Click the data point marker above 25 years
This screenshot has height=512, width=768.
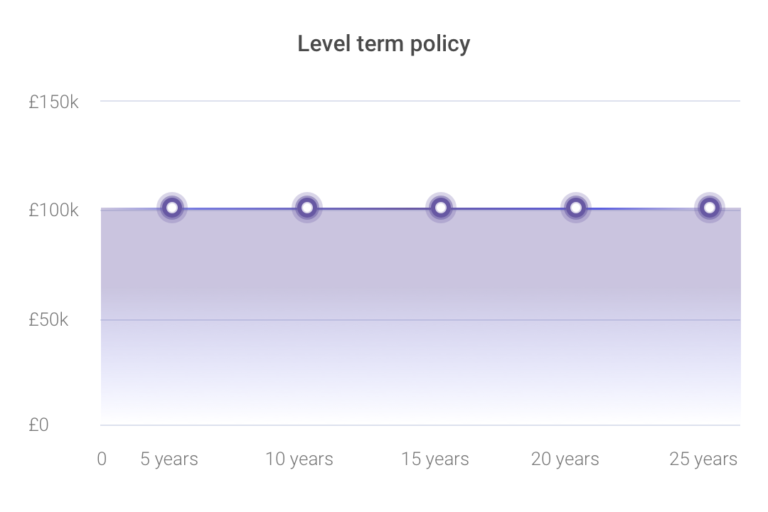(x=709, y=208)
